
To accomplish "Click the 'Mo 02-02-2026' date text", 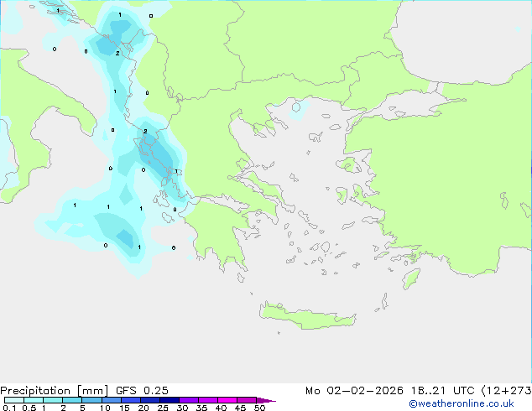I will [354, 391].
